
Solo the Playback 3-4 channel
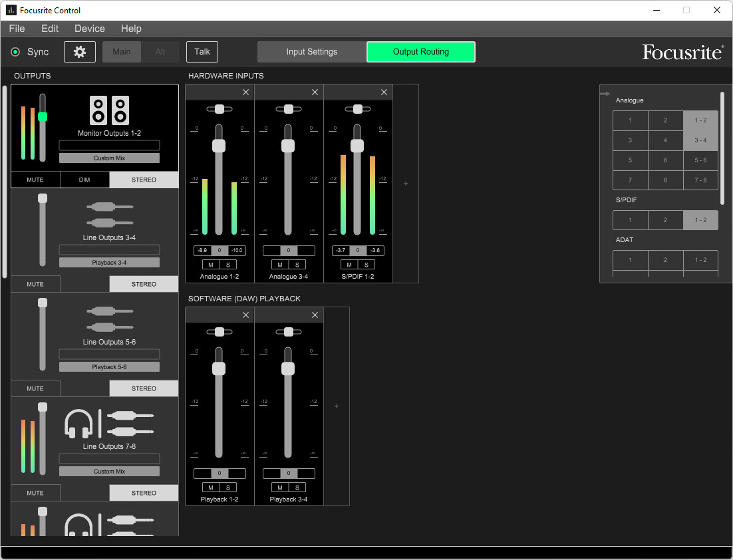297,488
